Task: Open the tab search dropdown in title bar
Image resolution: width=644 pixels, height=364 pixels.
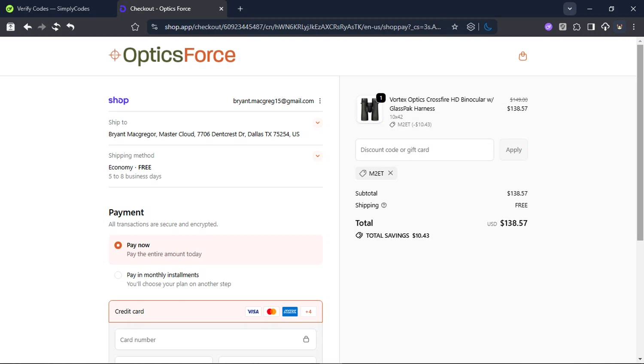Action: click(x=570, y=9)
